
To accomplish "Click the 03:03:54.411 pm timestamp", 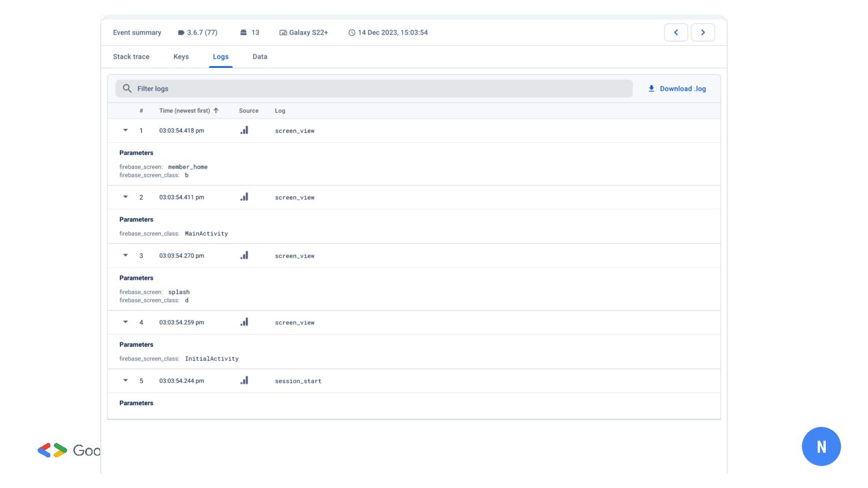I will [182, 197].
